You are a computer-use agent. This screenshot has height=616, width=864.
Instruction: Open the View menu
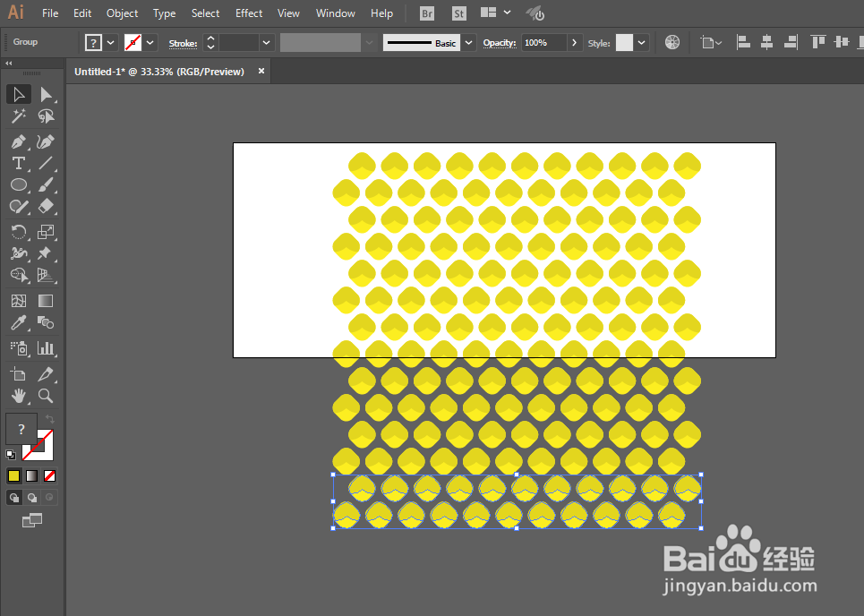[288, 13]
